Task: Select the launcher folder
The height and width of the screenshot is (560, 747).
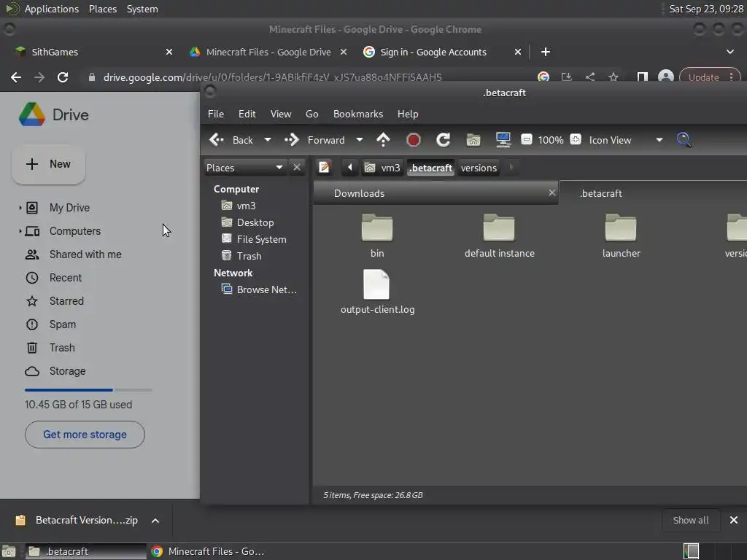Action: (621, 236)
